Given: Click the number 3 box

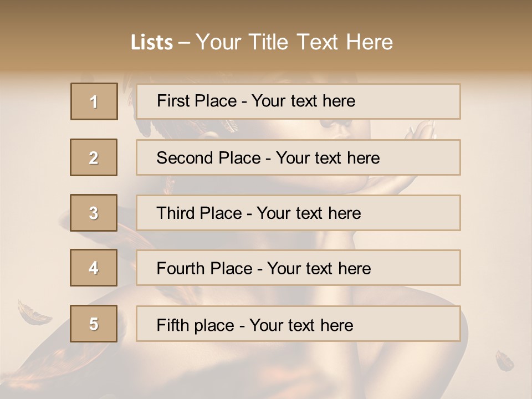Looking at the screenshot, I should coord(94,213).
